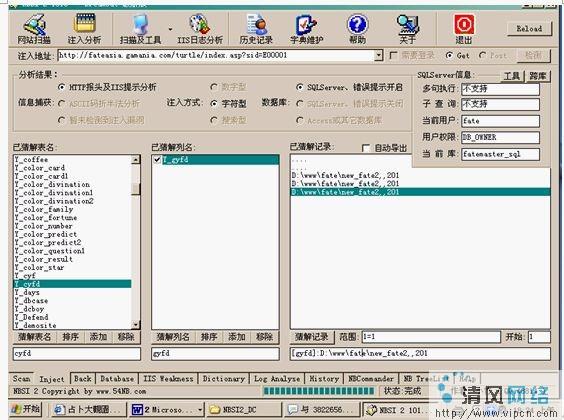Click 排序 under the column name list
The width and height of the screenshot is (564, 420).
point(209,337)
